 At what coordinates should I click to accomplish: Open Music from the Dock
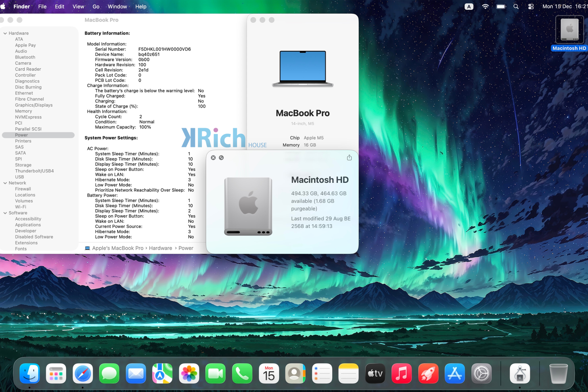(x=402, y=374)
